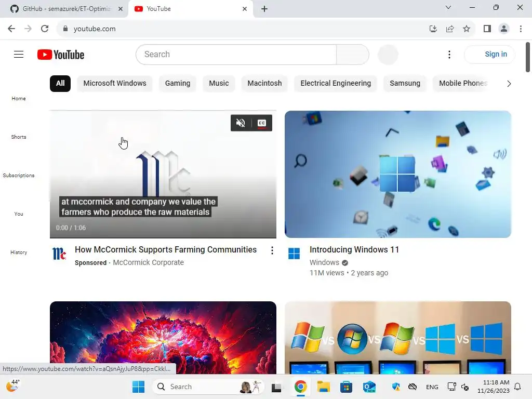This screenshot has height=399, width=532.
Task: Open Subscriptions in sidebar
Action: coord(19,176)
